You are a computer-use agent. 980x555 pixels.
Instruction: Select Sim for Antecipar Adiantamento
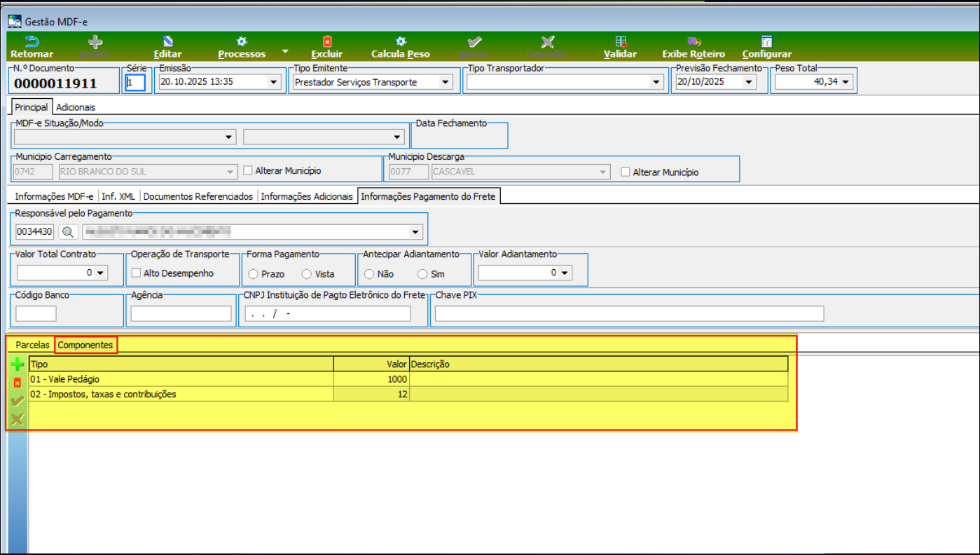[422, 274]
